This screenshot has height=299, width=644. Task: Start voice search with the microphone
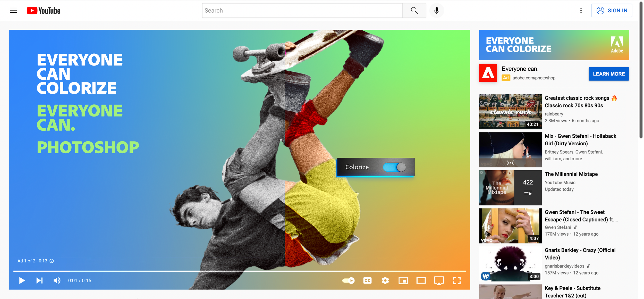(x=436, y=11)
